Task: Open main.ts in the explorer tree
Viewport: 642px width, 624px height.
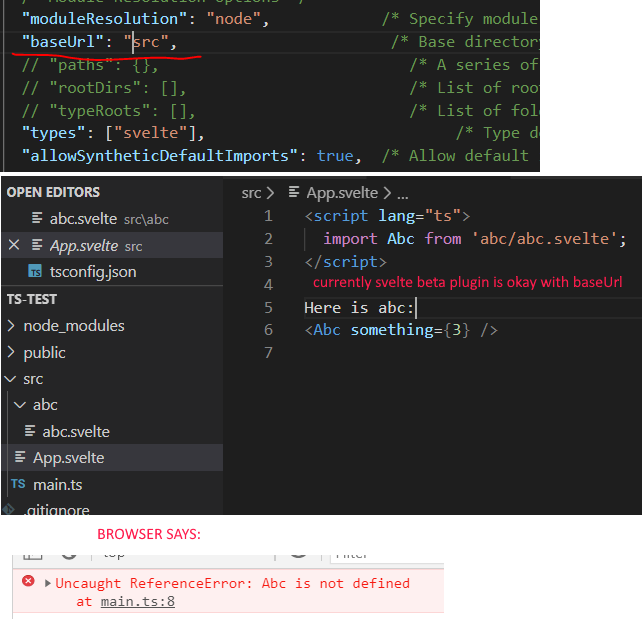Action: click(x=58, y=485)
